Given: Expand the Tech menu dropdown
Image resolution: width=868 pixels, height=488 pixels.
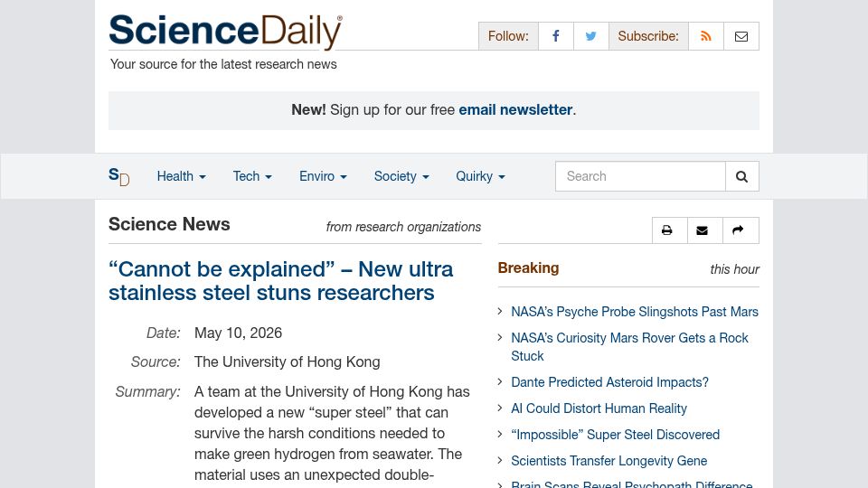Looking at the screenshot, I should click(252, 176).
